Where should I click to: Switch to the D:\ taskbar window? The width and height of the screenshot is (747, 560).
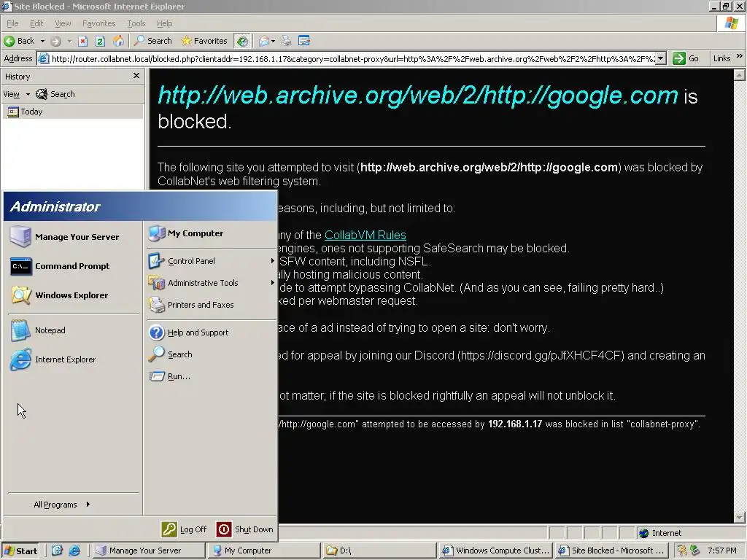(379, 551)
